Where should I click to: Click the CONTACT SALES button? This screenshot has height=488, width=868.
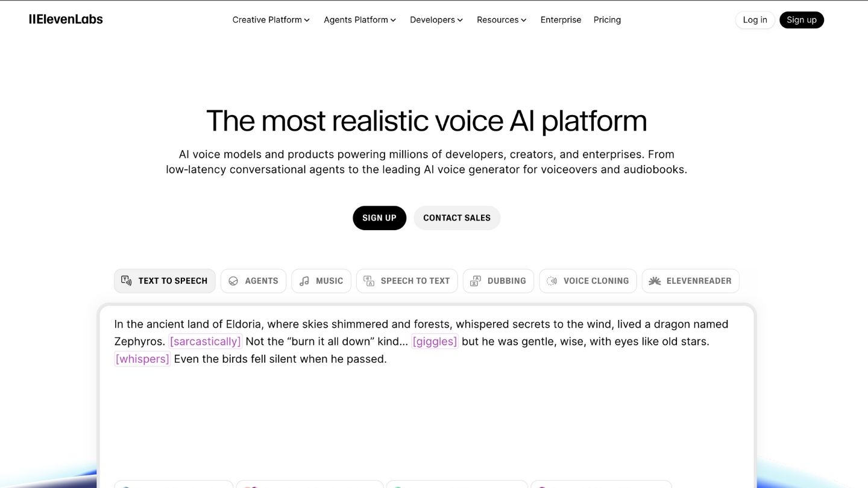457,218
